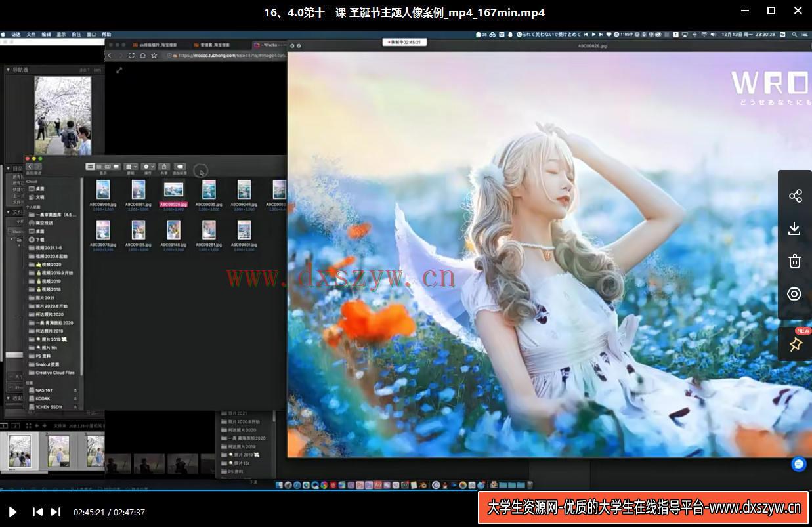Open macOS 文件 menu
This screenshot has width=812, height=527.
pos(31,34)
